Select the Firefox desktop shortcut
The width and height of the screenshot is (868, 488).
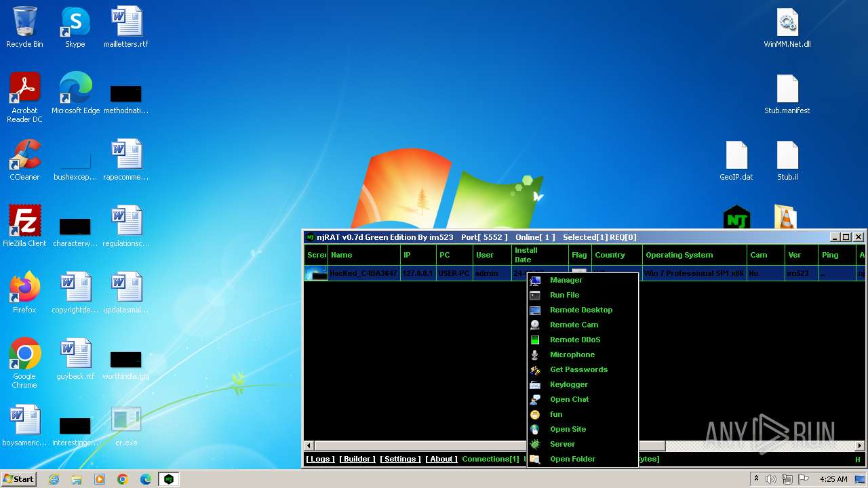click(24, 293)
